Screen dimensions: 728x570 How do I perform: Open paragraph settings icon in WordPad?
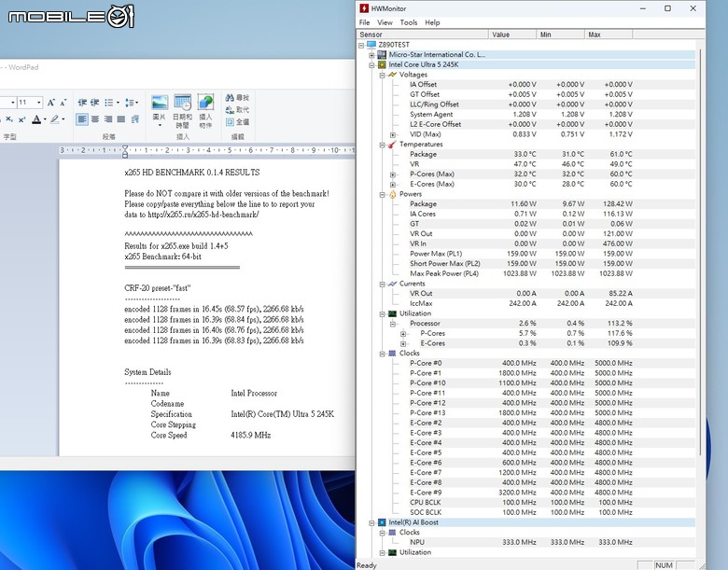[135, 119]
